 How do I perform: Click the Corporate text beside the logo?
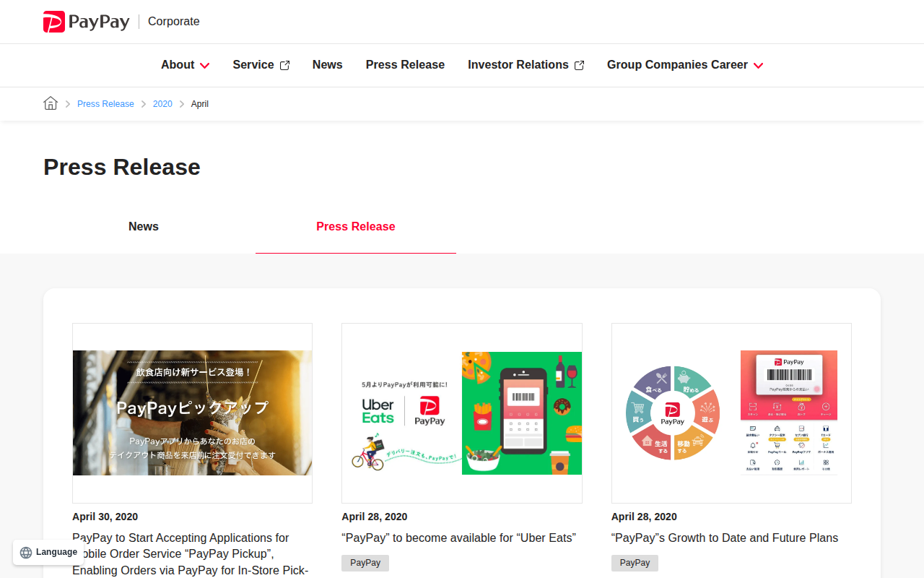click(x=174, y=22)
